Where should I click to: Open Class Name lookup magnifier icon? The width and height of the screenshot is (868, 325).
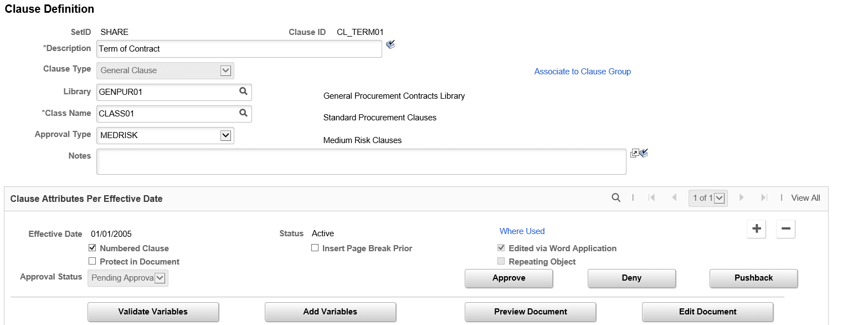[x=243, y=113]
